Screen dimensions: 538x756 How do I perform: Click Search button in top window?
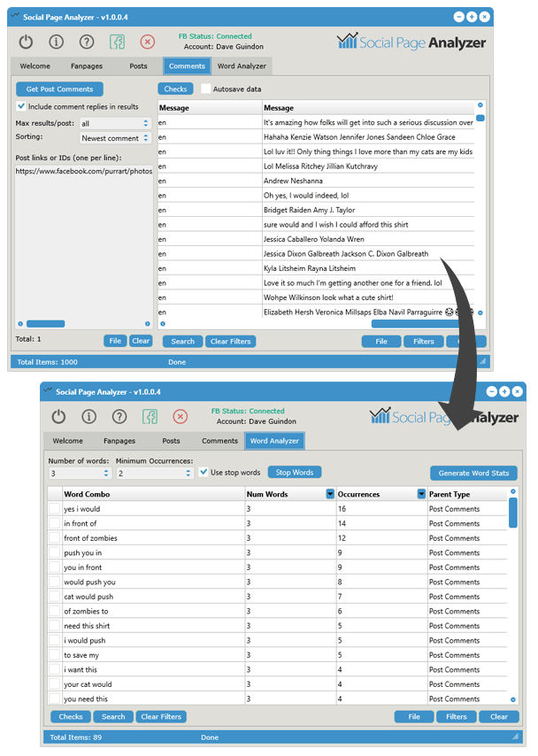(182, 342)
